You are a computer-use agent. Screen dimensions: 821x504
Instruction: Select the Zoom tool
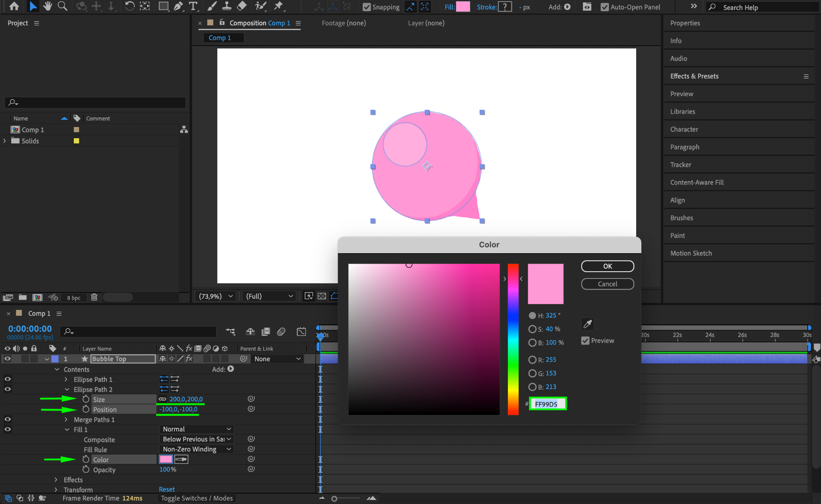63,6
